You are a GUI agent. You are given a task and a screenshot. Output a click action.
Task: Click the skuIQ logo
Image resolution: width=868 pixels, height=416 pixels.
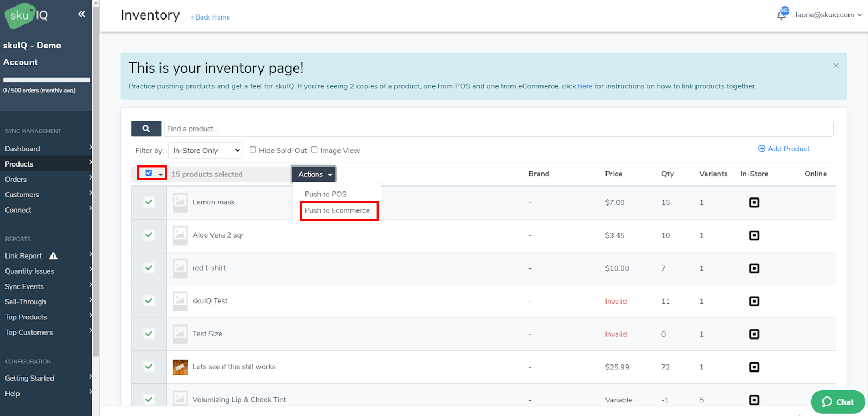click(x=27, y=15)
